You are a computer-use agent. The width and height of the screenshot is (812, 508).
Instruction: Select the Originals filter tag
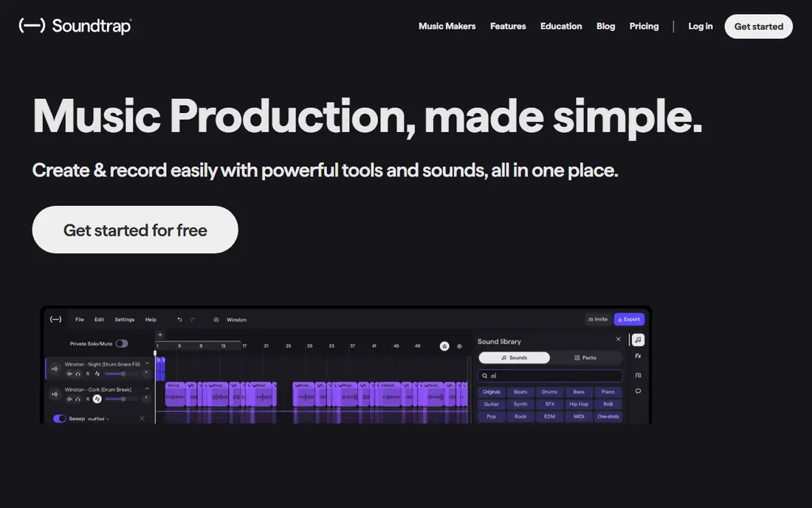492,392
